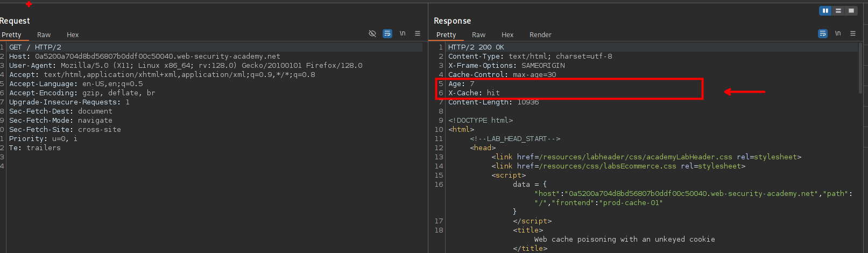This screenshot has height=253, width=868.
Task: Open the Request Hex tab
Action: pos(73,34)
